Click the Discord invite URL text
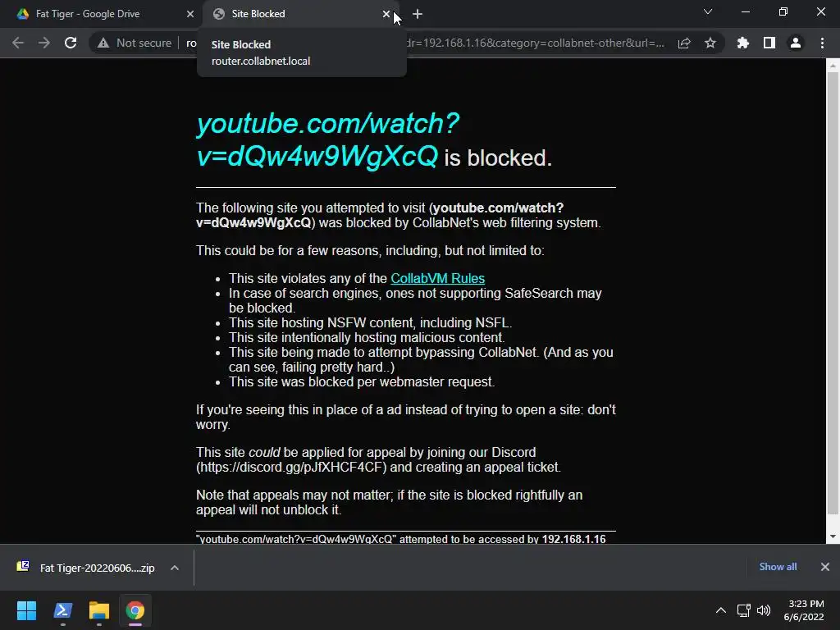This screenshot has height=630, width=840. click(291, 467)
